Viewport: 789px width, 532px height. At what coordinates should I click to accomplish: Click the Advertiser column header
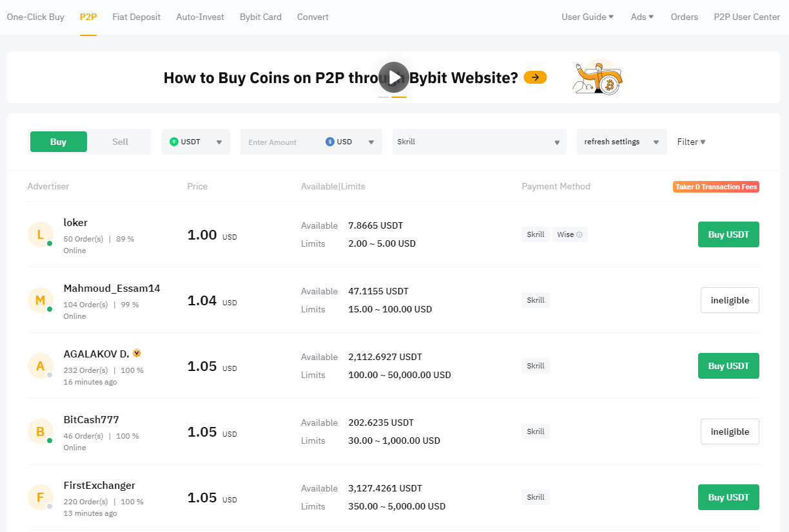(x=48, y=187)
